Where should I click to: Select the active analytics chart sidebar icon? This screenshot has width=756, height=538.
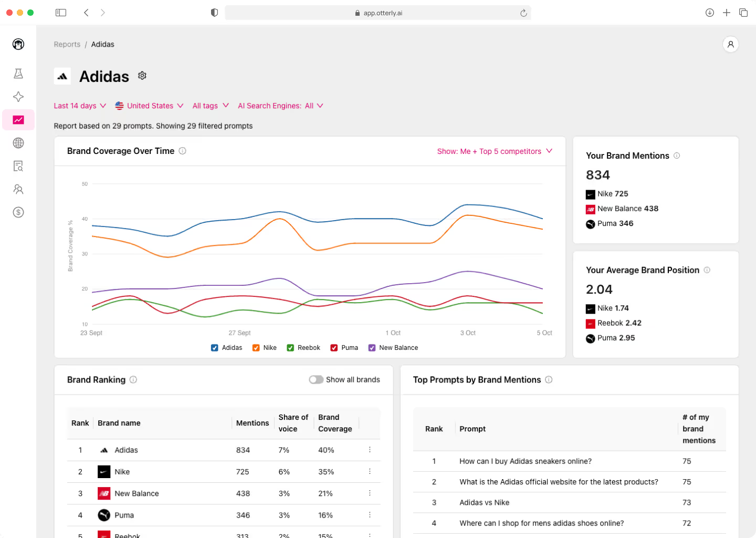pyautogui.click(x=18, y=120)
